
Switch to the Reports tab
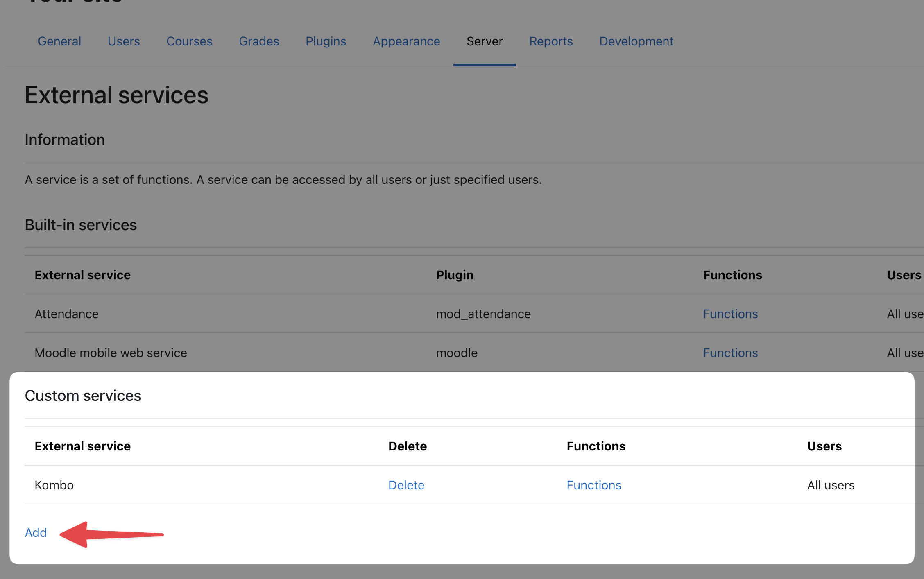point(551,41)
